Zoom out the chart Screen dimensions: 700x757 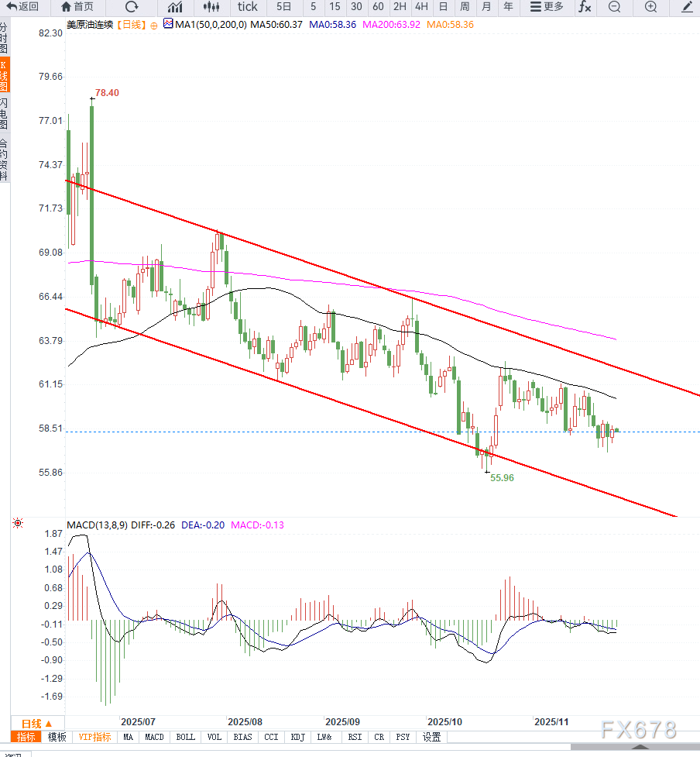tap(614, 7)
